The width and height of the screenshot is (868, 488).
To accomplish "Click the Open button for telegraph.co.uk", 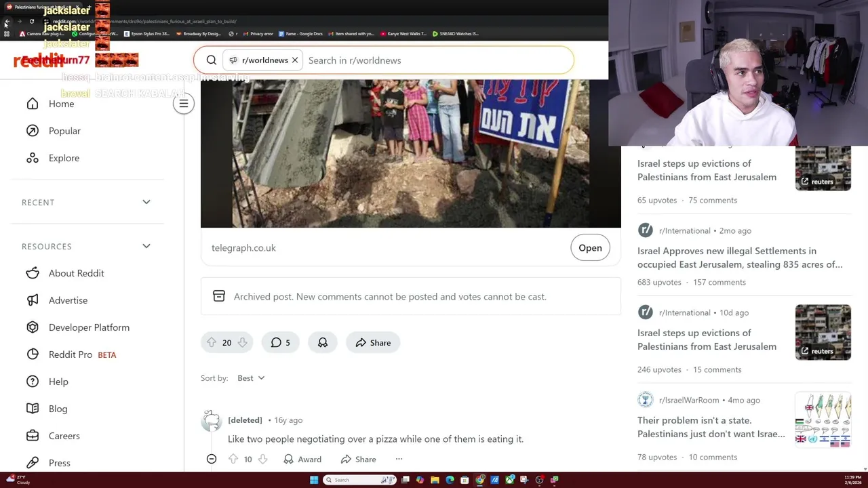I will tap(590, 248).
